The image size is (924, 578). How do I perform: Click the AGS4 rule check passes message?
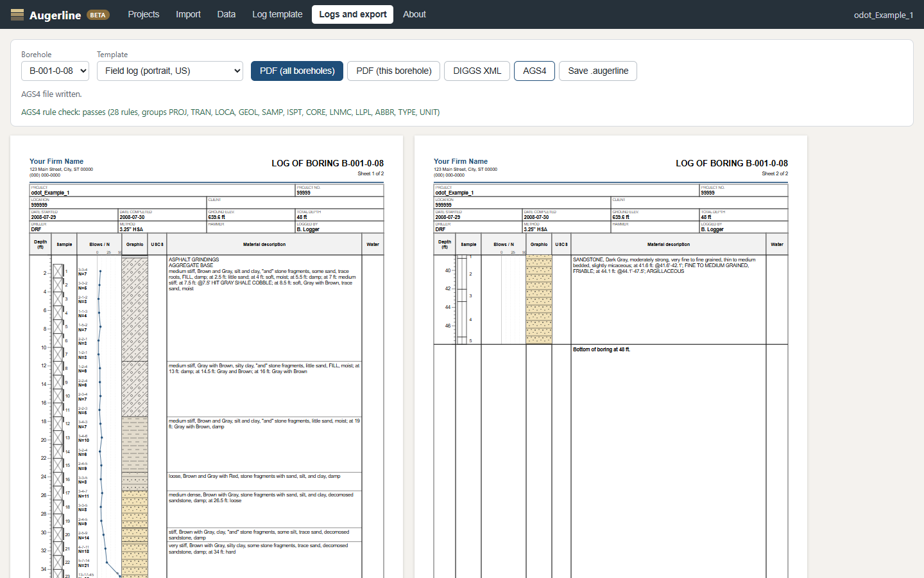(x=230, y=112)
